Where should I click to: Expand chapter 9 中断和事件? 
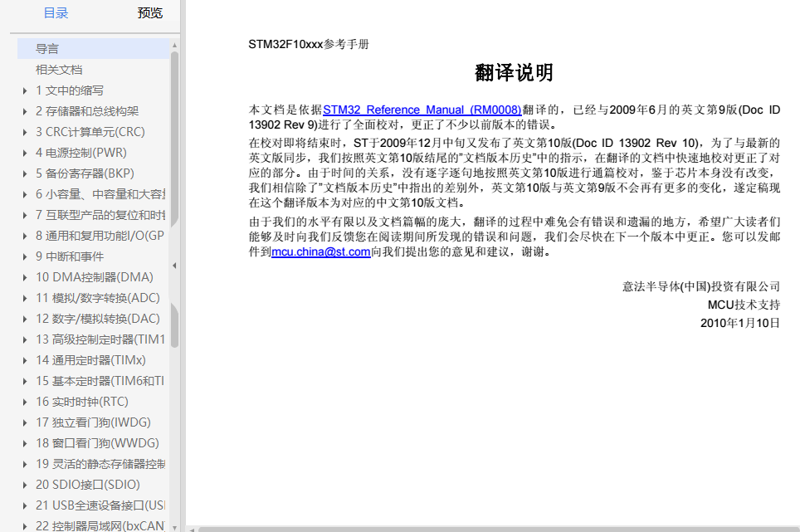coord(25,256)
